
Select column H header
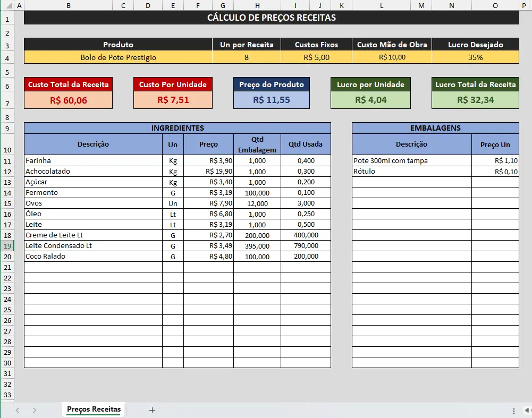click(258, 5)
